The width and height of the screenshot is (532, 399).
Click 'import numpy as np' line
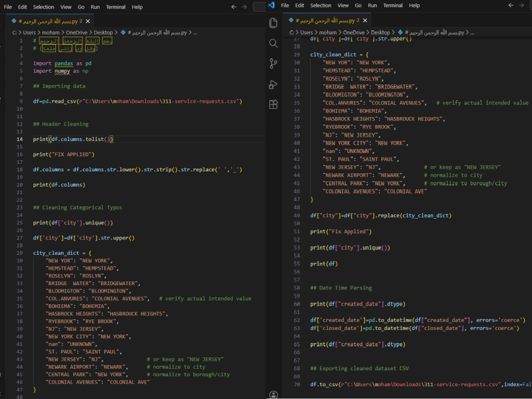(x=61, y=71)
